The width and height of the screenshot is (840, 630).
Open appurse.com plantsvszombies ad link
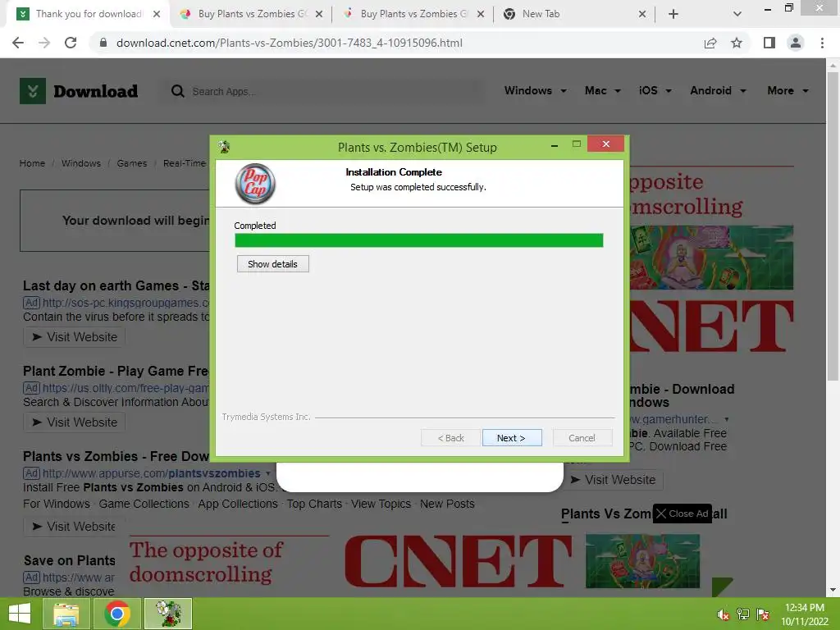click(x=151, y=473)
